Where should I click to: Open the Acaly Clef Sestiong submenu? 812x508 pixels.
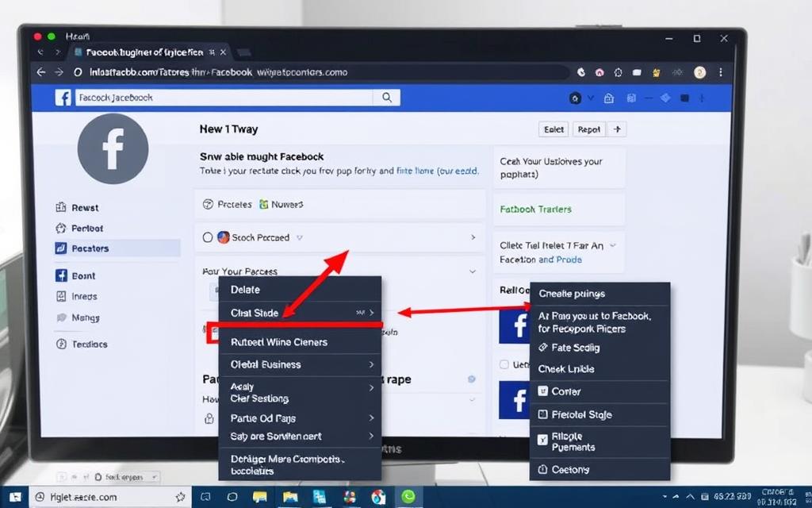pos(300,392)
